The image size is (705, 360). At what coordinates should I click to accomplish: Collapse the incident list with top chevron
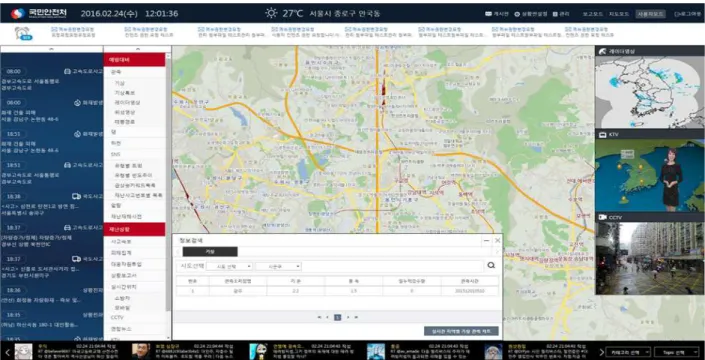coord(51,49)
